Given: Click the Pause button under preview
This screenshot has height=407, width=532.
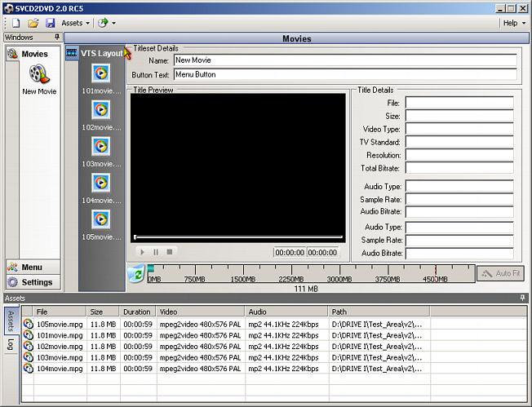Looking at the screenshot, I should pyautogui.click(x=156, y=252).
